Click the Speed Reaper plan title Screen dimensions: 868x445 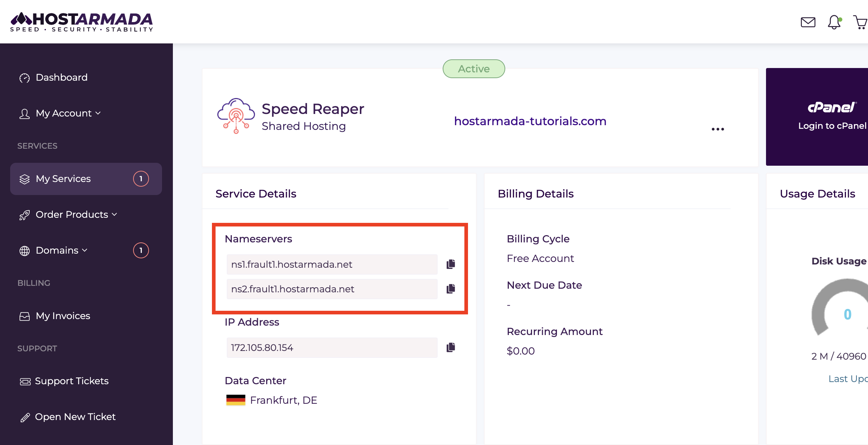tap(313, 109)
